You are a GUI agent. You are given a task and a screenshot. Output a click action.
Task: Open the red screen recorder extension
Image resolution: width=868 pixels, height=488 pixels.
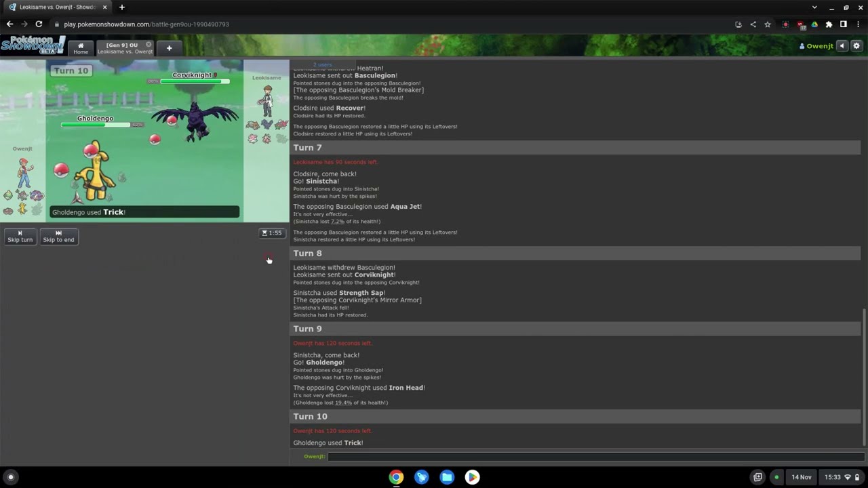click(786, 24)
